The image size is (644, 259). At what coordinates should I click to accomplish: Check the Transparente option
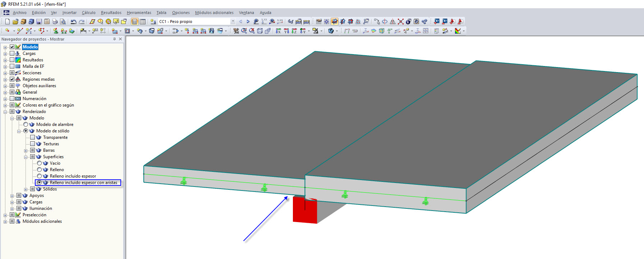33,137
